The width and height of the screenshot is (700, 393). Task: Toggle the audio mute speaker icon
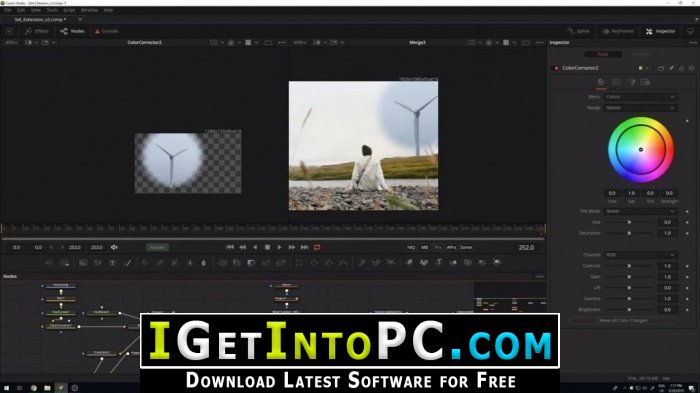click(x=114, y=247)
